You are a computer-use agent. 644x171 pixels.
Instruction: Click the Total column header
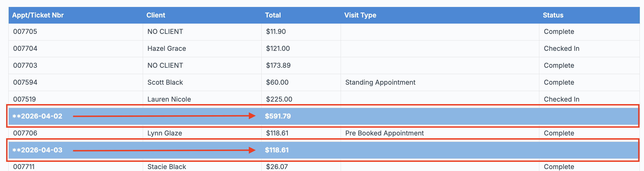click(273, 15)
